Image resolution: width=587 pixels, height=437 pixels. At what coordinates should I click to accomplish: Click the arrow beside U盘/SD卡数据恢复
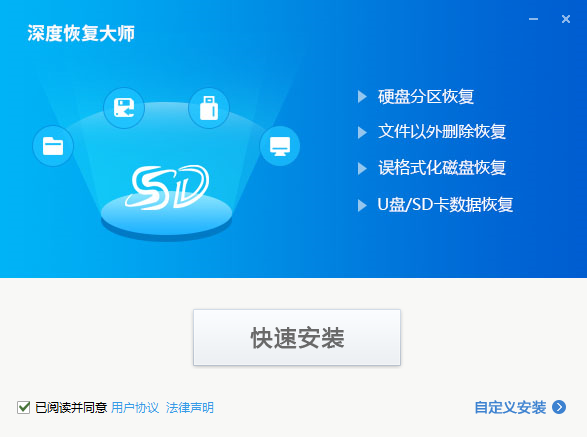click(x=362, y=205)
